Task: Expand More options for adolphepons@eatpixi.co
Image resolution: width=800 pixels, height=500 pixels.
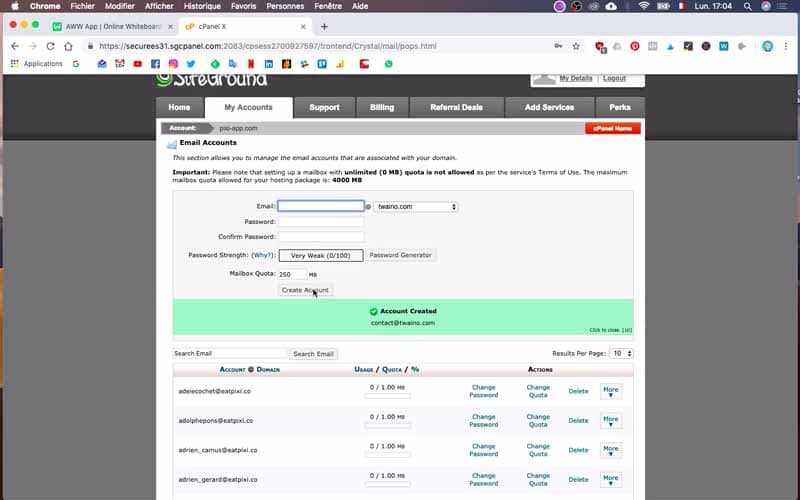Action: 610,421
